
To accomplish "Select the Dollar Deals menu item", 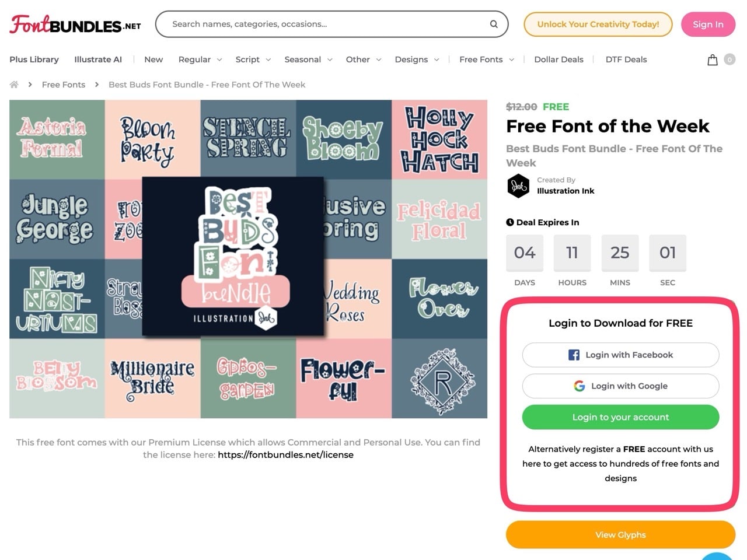I will pos(558,59).
